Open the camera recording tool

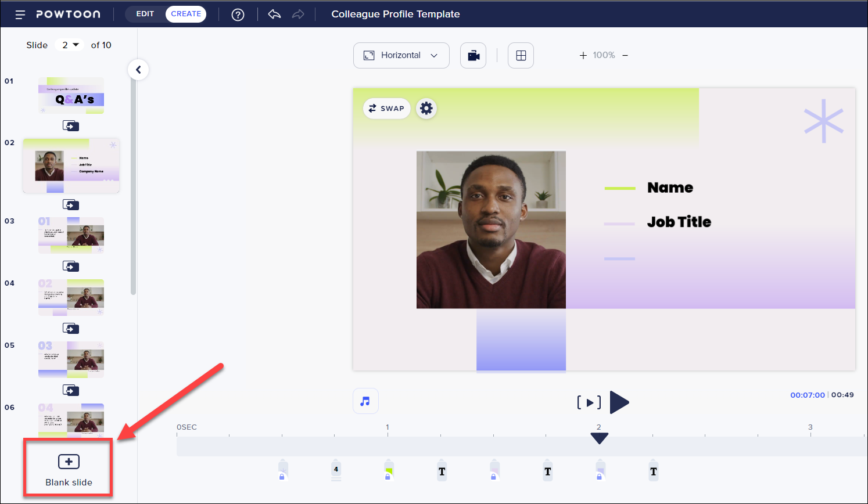click(x=473, y=56)
